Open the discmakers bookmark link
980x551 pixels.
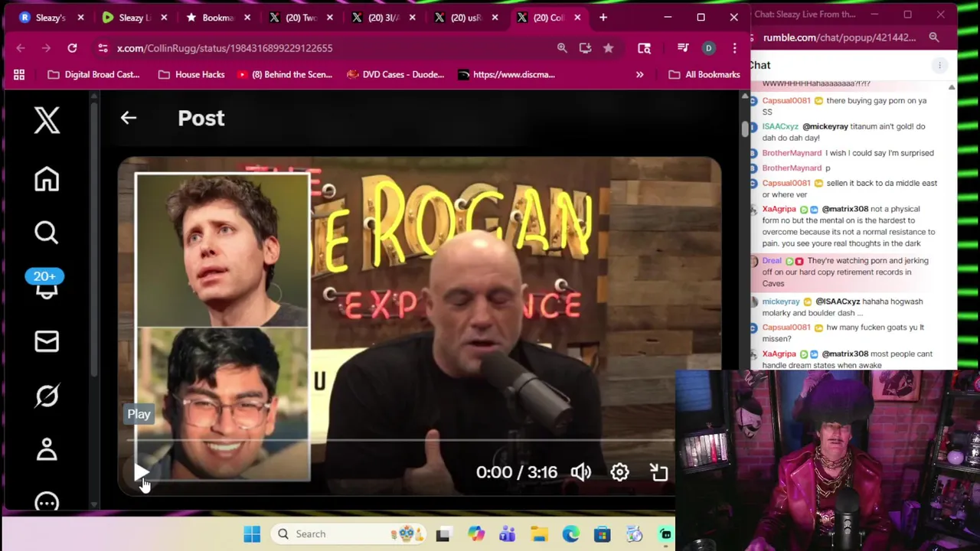(506, 74)
